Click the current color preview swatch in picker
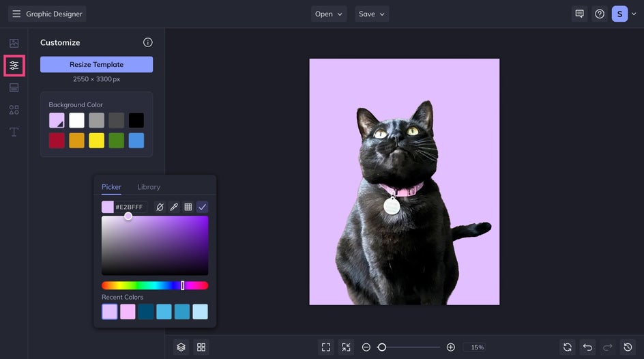The height and width of the screenshot is (359, 644). point(108,207)
